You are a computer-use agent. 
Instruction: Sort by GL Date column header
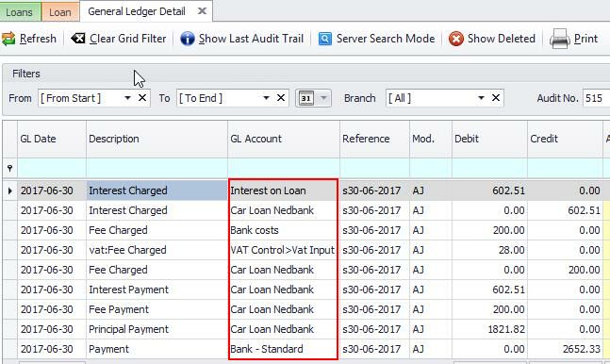52,139
